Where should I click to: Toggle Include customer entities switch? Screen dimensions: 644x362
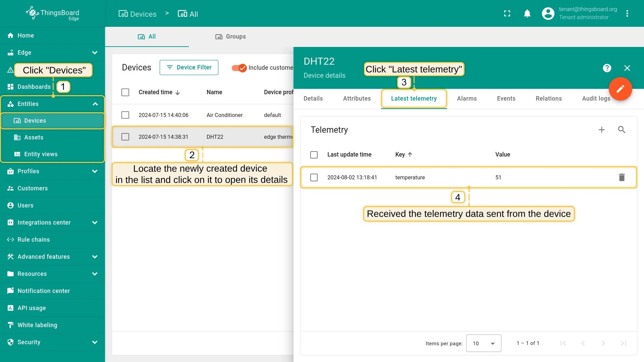239,68
